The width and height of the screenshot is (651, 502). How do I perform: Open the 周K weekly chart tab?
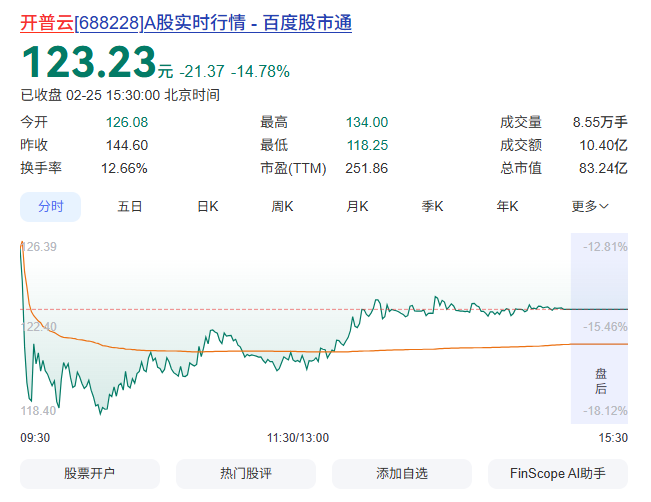282,206
